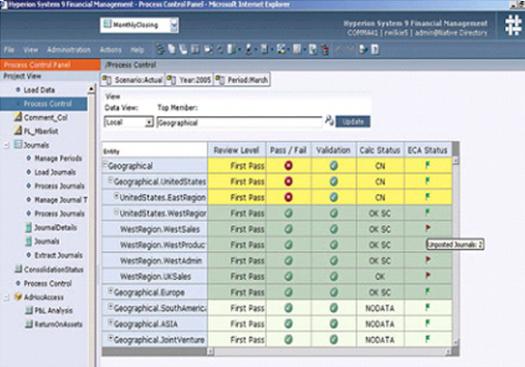The height and width of the screenshot is (367, 525).
Task: Click last document icon in main toolbar
Action: [375, 50]
